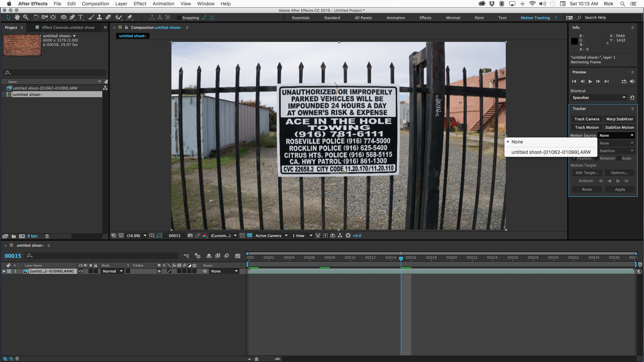Expand layer 1 properties with triangle
Image resolution: width=644 pixels, height=362 pixels.
(4, 271)
